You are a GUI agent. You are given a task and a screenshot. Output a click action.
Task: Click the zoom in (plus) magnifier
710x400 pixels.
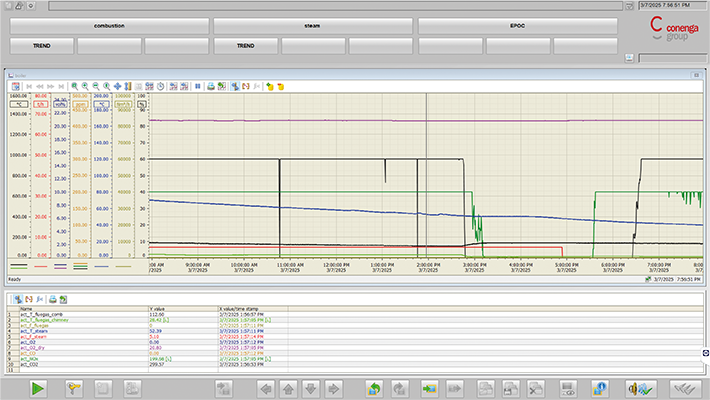(x=85, y=86)
